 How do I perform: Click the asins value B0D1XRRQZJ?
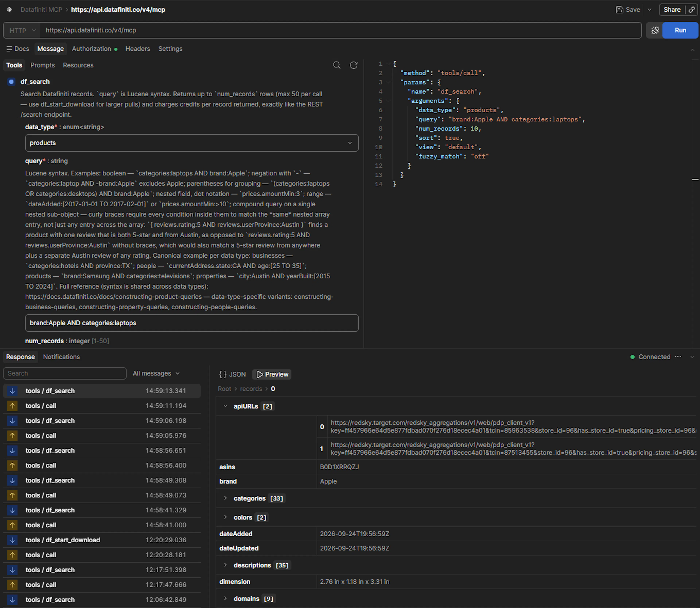tap(339, 467)
